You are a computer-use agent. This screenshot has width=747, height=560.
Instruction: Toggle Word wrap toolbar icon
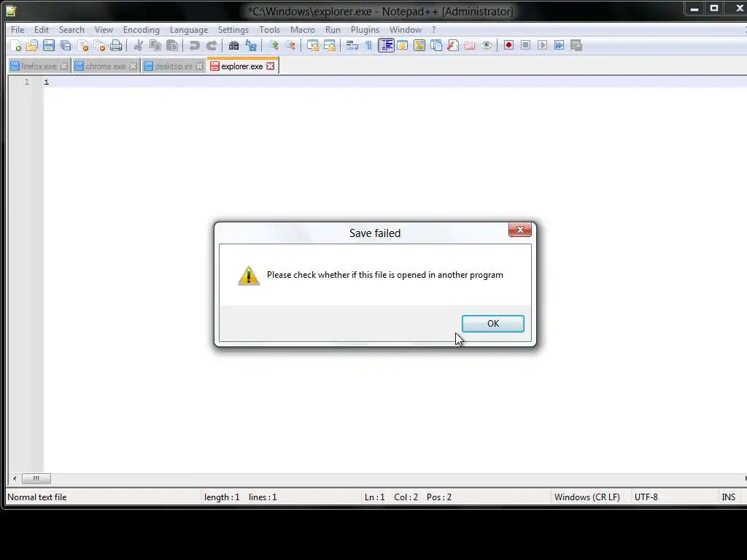[352, 46]
